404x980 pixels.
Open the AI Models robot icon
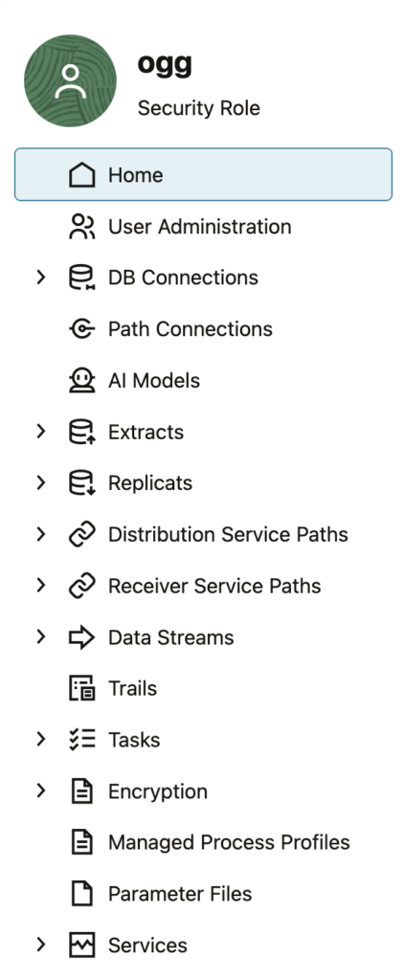[82, 380]
